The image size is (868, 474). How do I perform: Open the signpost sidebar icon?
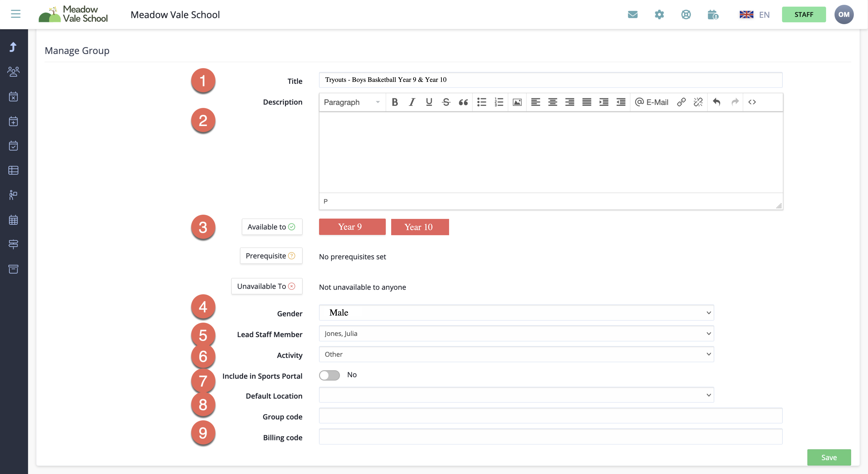(x=13, y=244)
